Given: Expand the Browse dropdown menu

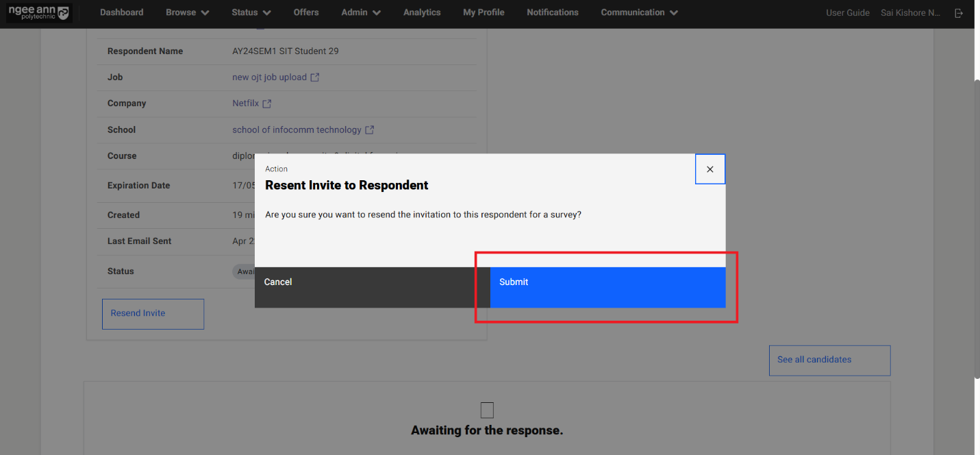Looking at the screenshot, I should pyautogui.click(x=187, y=12).
